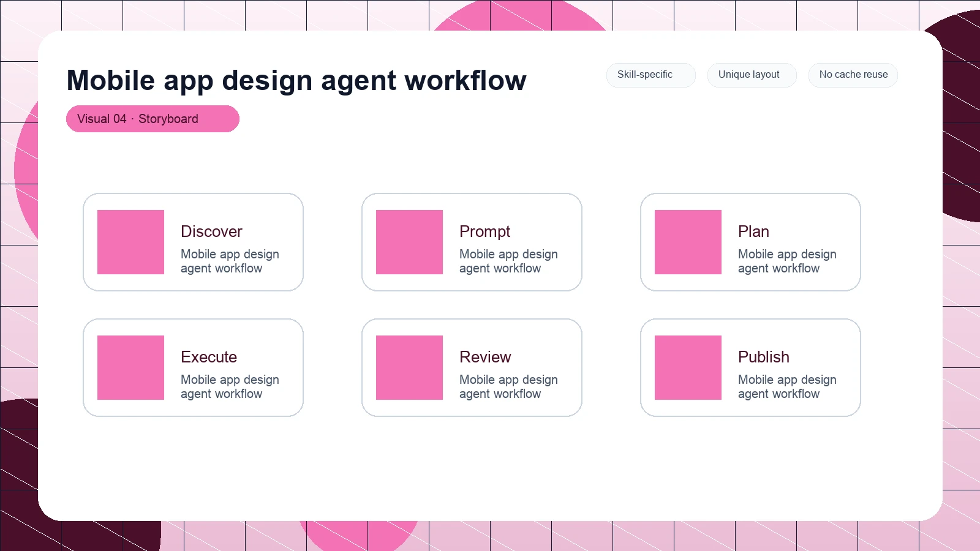This screenshot has height=551, width=980.
Task: Open the Prompt card pink thumbnail
Action: [409, 242]
